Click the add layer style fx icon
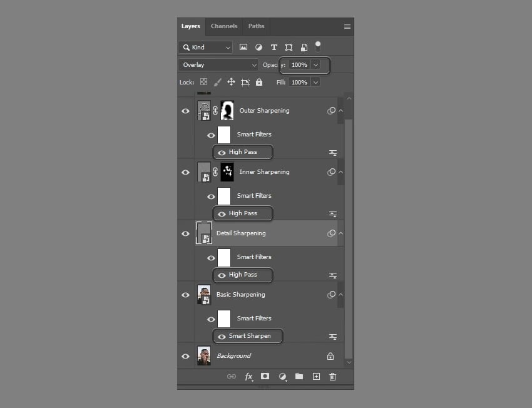Viewport: 532px width, 408px height. click(248, 377)
